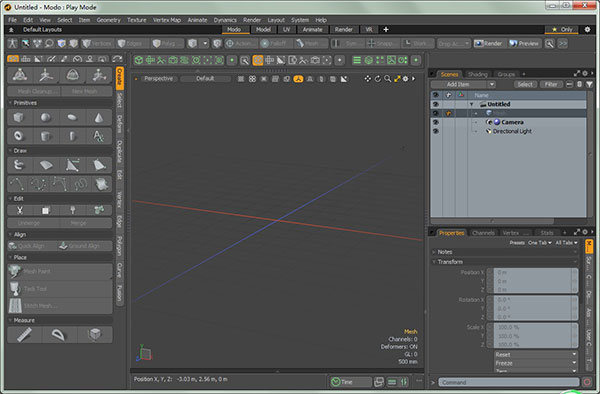This screenshot has height=394, width=600.
Task: Collapse the Draw section
Action: click(x=10, y=151)
